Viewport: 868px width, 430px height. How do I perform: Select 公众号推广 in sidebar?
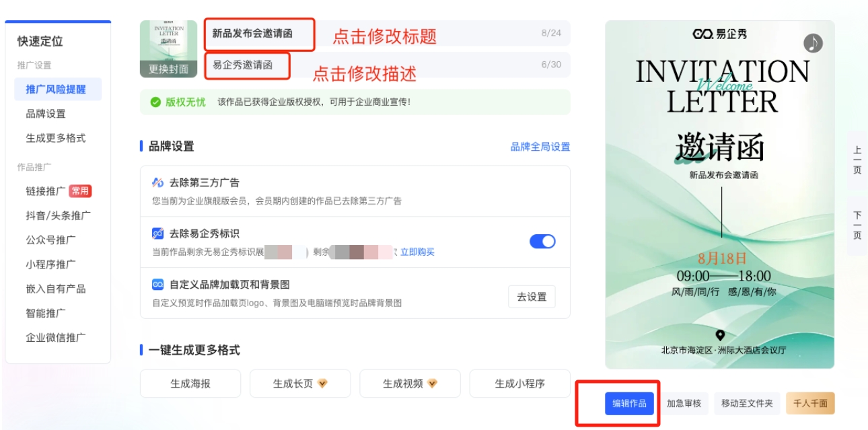[50, 240]
